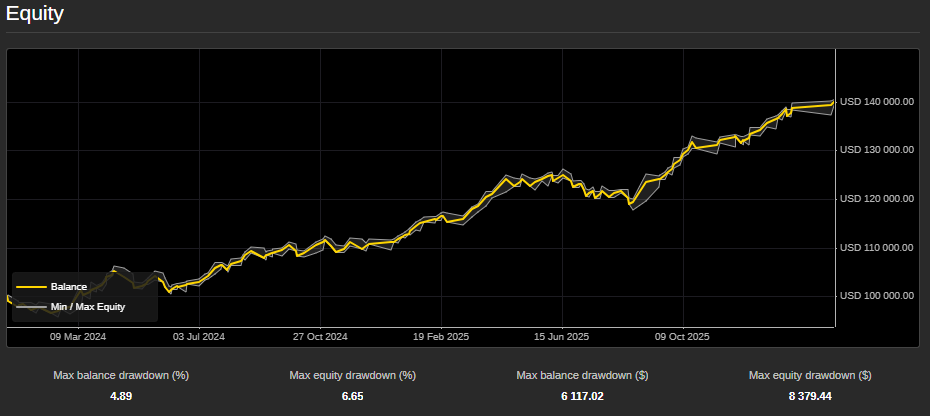Select the 03 Jul 2024 date label
This screenshot has height=416, width=930.
(x=199, y=337)
